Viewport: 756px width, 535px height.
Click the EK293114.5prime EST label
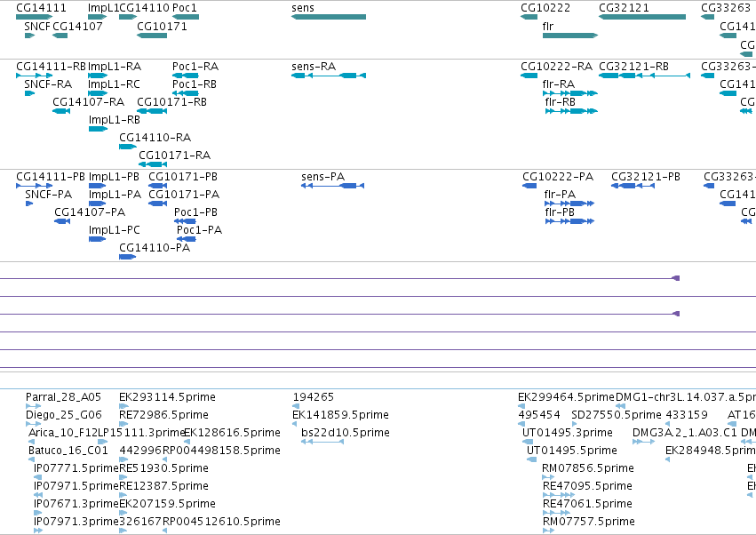(167, 397)
